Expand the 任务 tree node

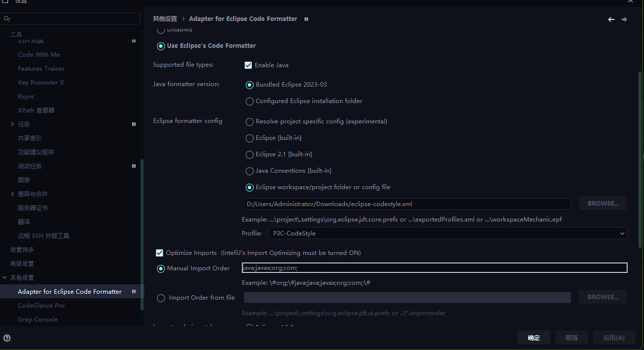pyautogui.click(x=12, y=124)
